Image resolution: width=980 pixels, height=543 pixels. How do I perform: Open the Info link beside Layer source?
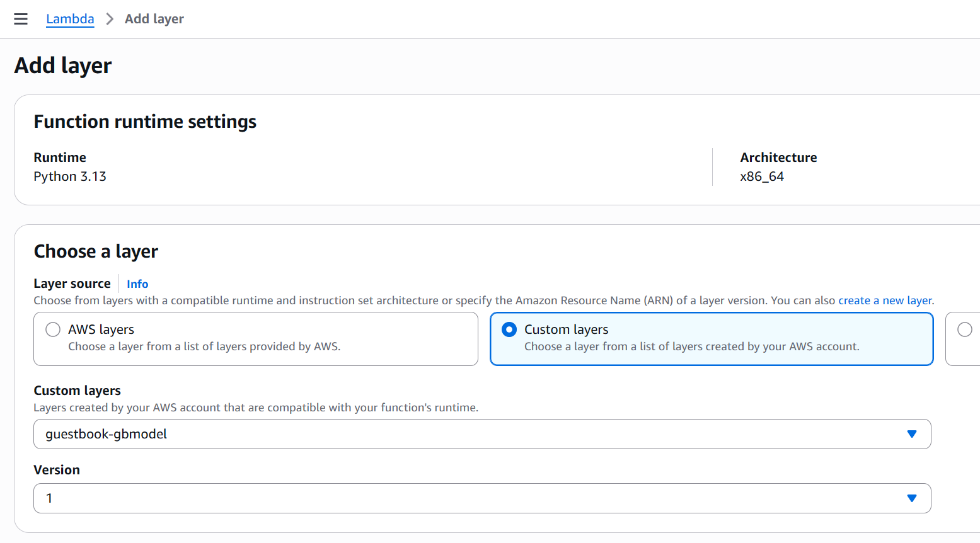tap(137, 284)
